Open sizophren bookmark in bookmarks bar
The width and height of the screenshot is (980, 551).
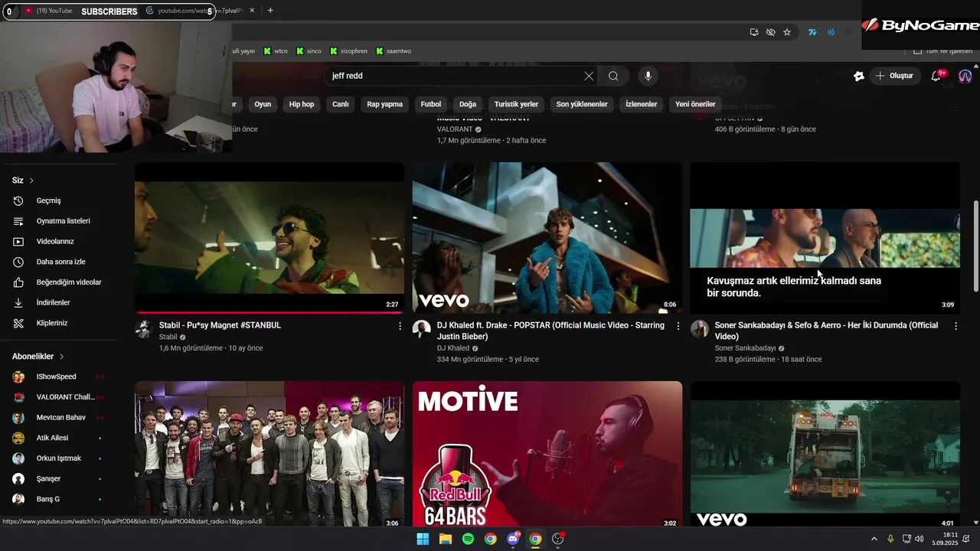tap(348, 51)
